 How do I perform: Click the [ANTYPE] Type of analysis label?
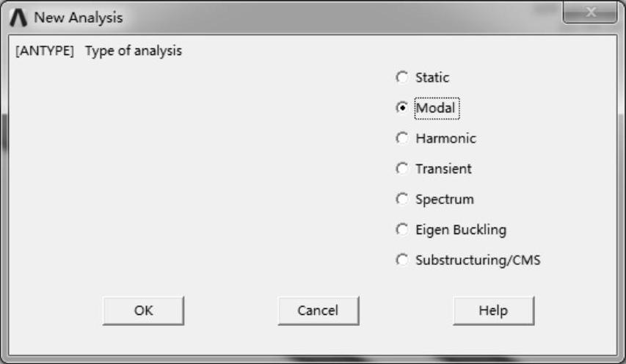click(x=99, y=51)
